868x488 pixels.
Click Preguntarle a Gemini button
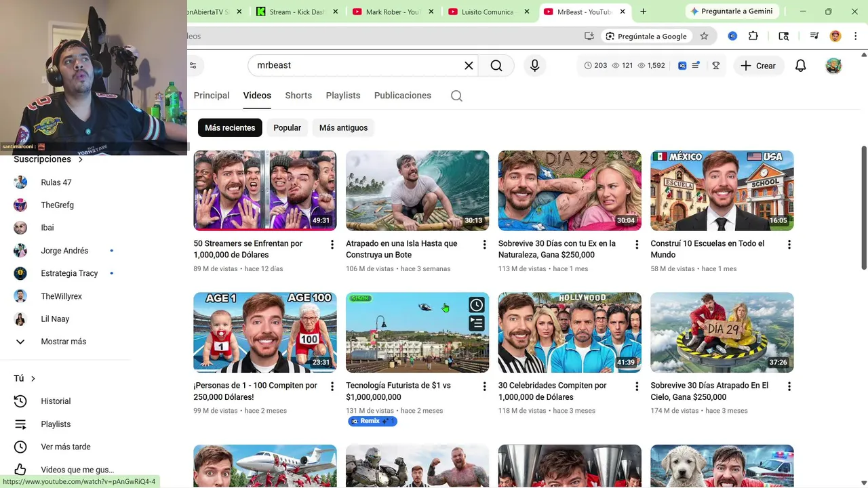click(x=731, y=12)
